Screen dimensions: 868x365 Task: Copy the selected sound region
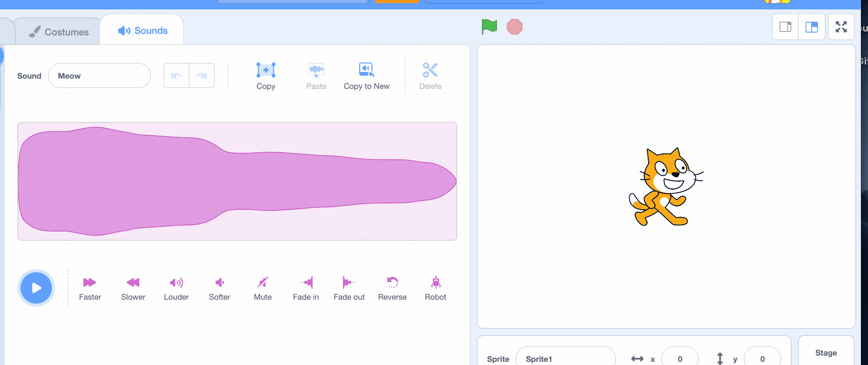click(266, 76)
